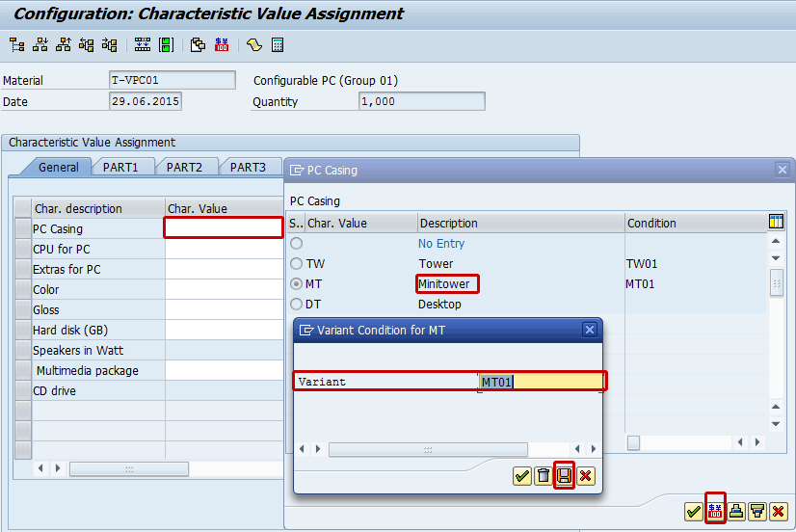This screenshot has height=532, width=796.
Task: Switch to the PART2 tab
Action: coord(184,168)
